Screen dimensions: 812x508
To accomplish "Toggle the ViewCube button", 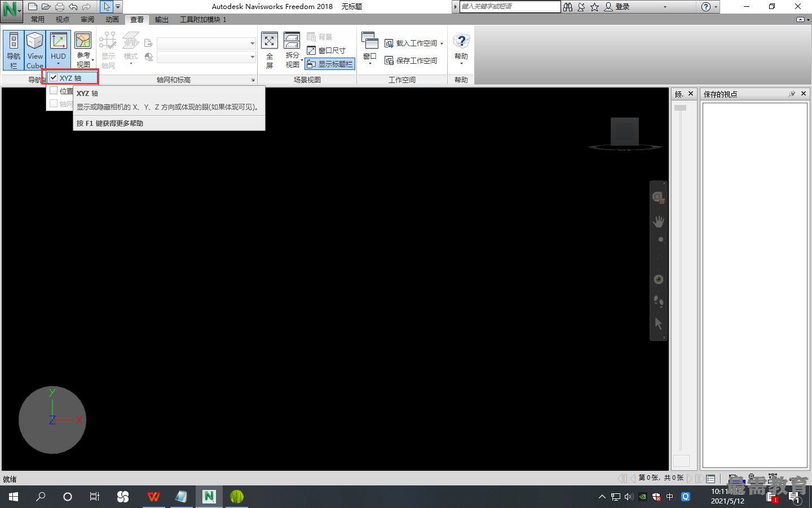I will (35, 50).
